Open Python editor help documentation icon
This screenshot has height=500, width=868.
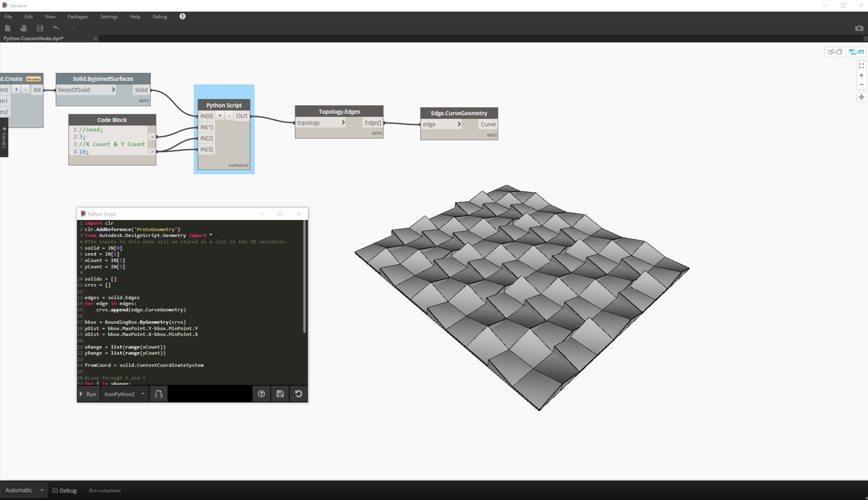coord(261,394)
